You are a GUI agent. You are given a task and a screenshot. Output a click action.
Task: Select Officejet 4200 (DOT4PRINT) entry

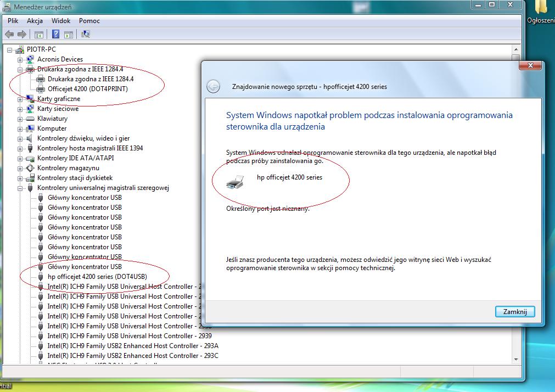pos(88,89)
